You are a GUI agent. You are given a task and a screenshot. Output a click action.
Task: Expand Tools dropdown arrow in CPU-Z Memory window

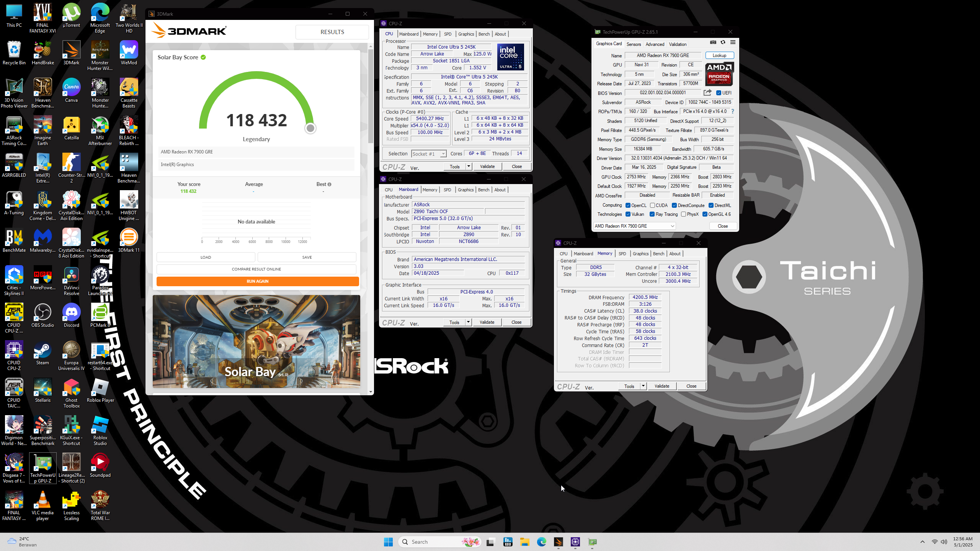[x=643, y=386]
